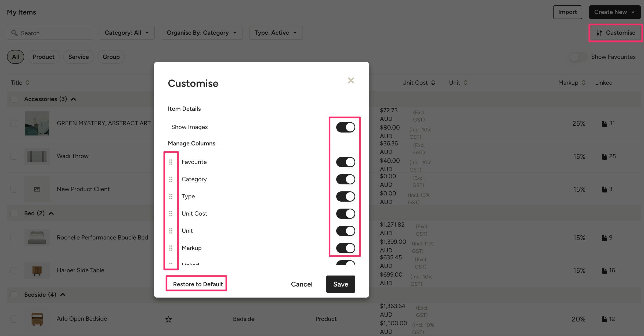Grab the drag handle beside Unit Cost

pos(171,214)
